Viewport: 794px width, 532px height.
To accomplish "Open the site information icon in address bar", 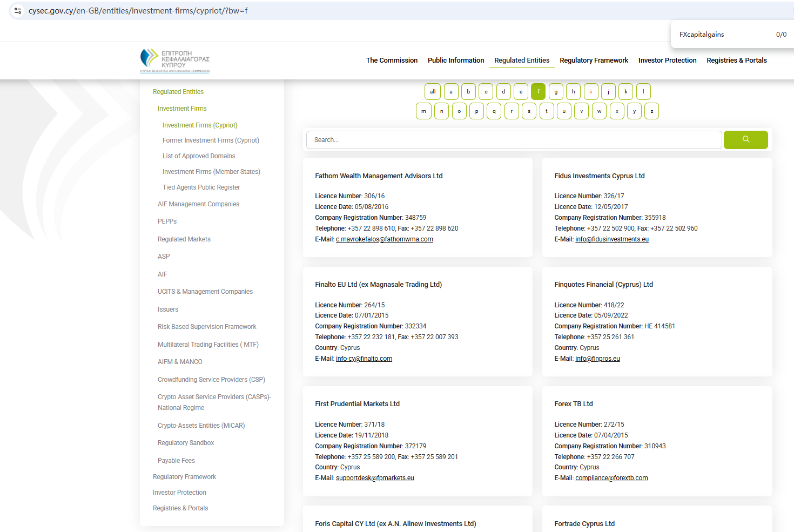I will 18,11.
